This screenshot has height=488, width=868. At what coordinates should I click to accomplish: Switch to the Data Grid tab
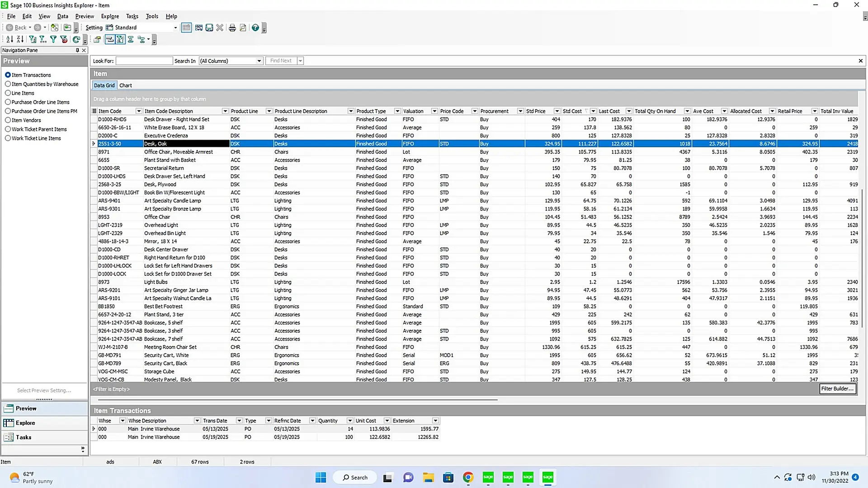(104, 85)
